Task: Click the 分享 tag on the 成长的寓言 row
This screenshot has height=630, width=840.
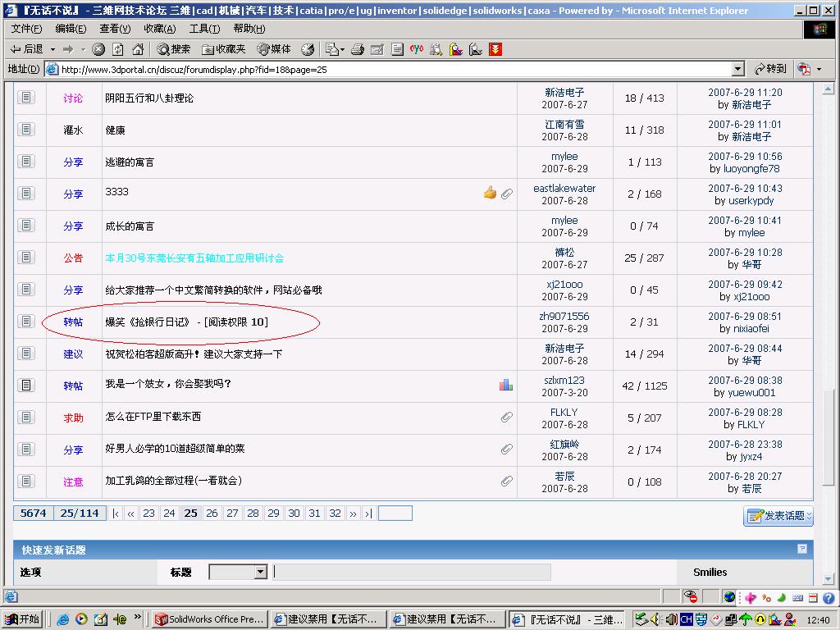Action: click(73, 226)
